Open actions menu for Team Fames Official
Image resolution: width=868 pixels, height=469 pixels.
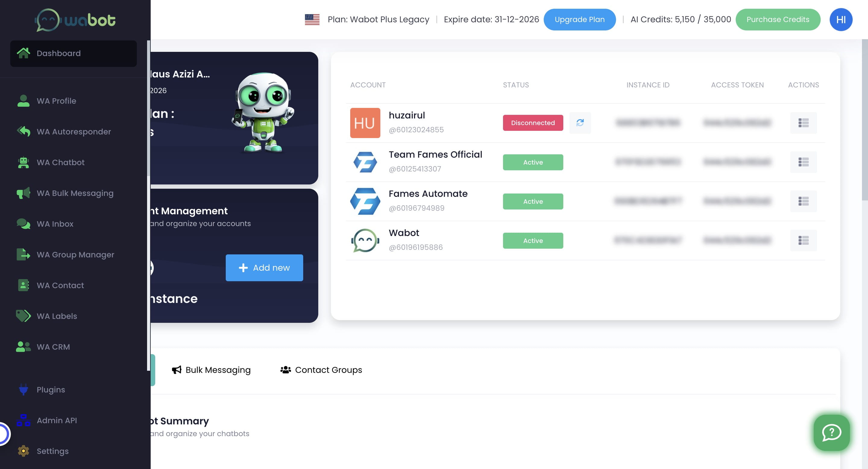803,162
